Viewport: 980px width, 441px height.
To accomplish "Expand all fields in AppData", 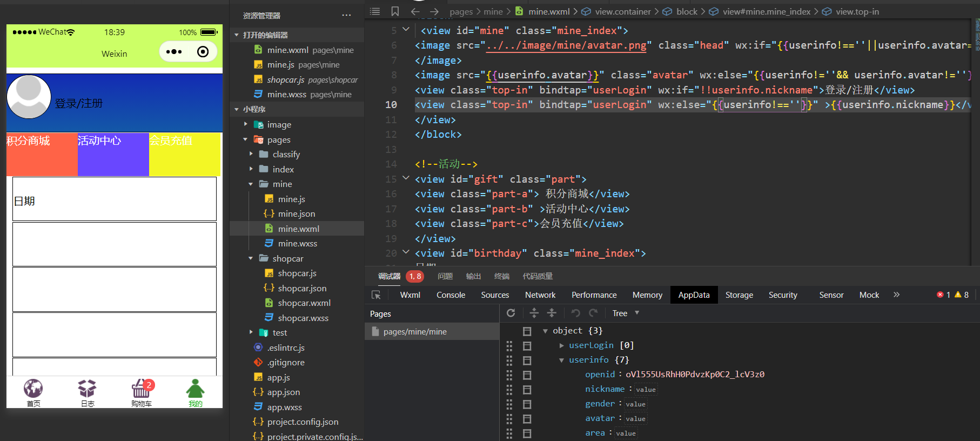I will pos(534,313).
